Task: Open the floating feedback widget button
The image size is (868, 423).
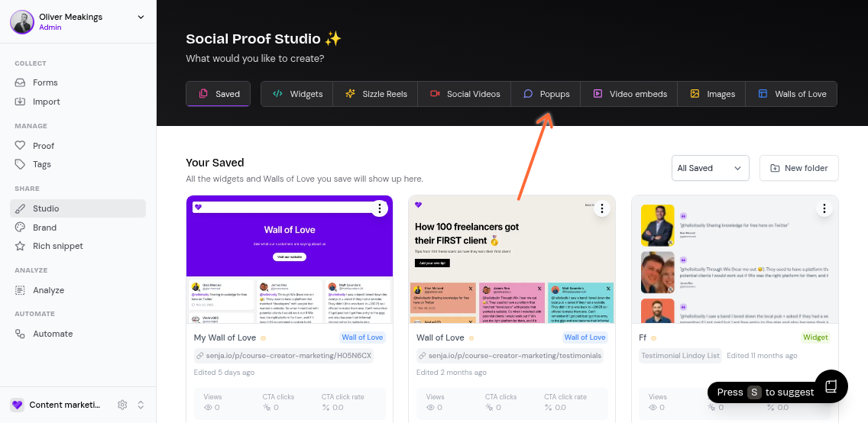Action: 831,386
